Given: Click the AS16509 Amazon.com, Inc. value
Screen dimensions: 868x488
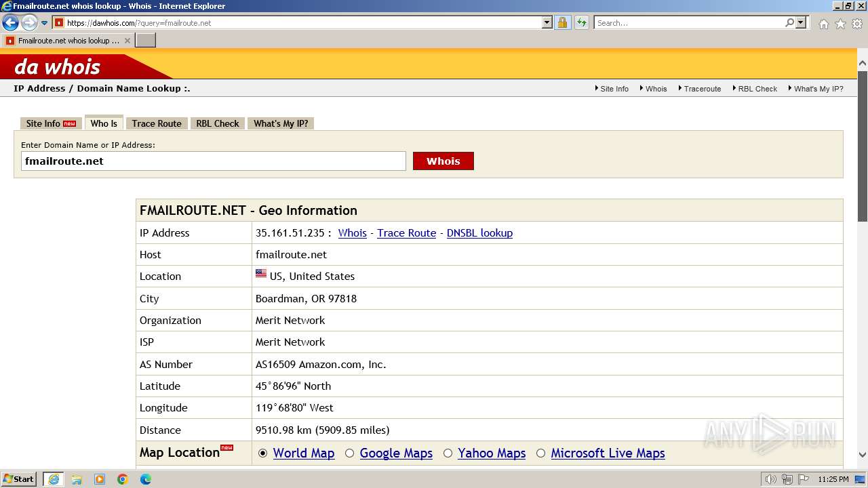Looking at the screenshot, I should [x=321, y=364].
